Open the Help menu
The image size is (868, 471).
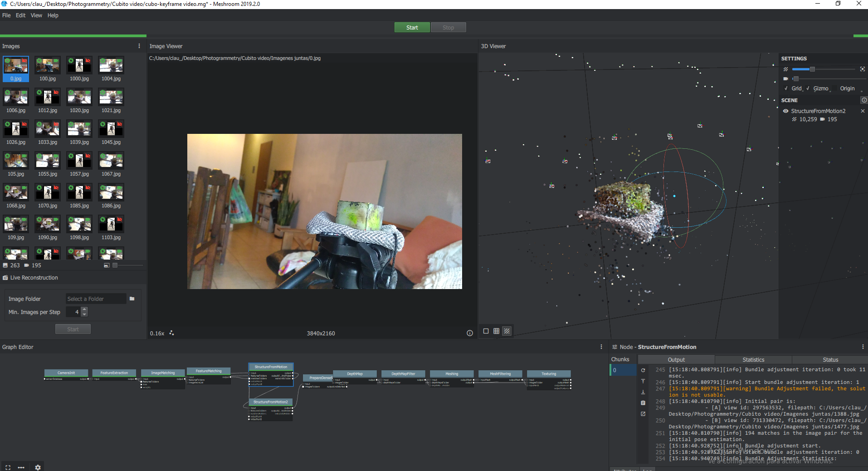[53, 15]
